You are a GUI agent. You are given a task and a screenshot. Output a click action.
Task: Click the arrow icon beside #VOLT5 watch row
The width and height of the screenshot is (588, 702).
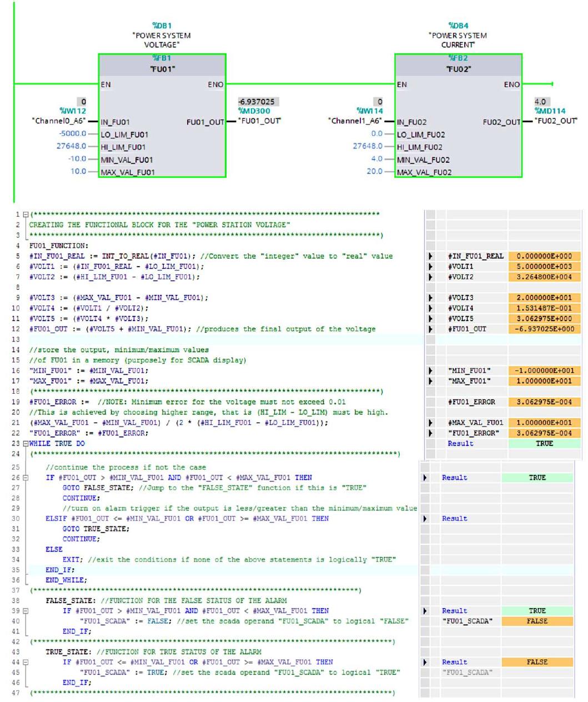(430, 319)
